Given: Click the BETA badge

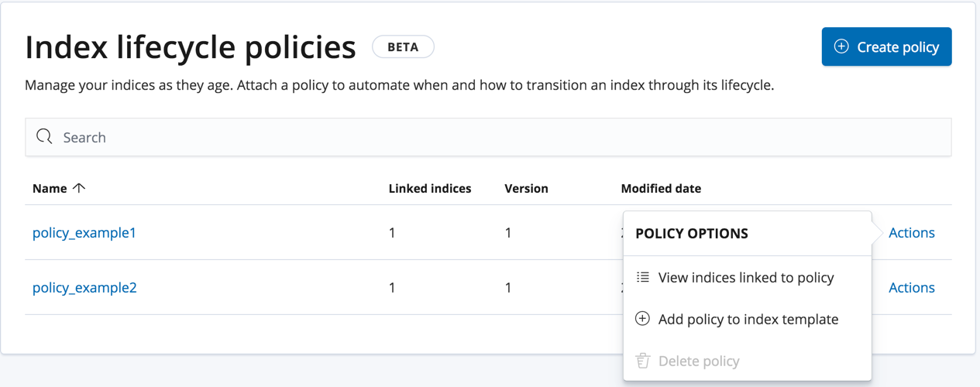Looking at the screenshot, I should point(403,46).
